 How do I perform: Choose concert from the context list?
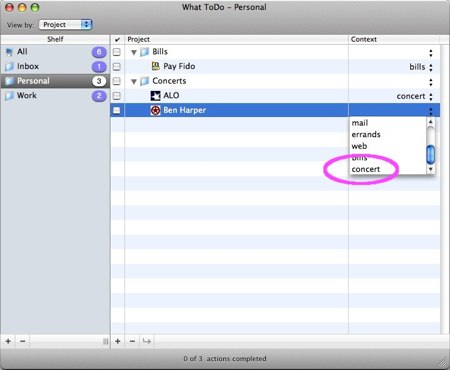(x=366, y=169)
